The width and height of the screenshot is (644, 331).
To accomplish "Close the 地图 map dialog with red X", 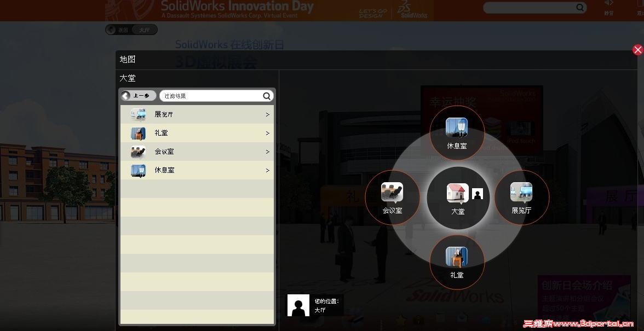I will 638,50.
